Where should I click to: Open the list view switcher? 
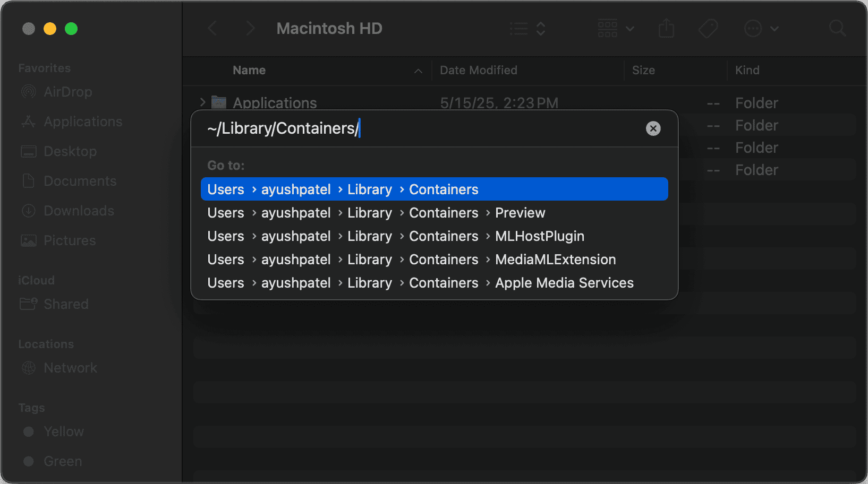click(x=527, y=29)
